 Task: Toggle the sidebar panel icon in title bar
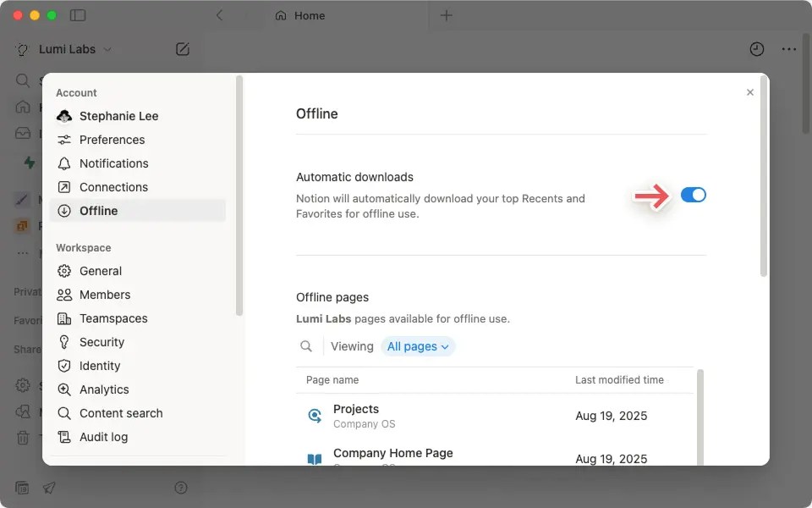point(78,15)
